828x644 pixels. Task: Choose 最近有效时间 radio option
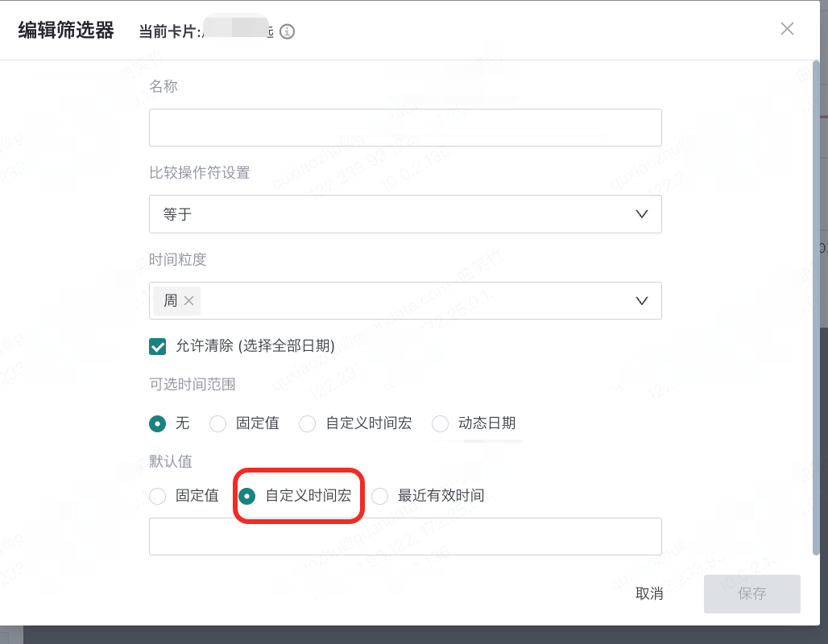[x=379, y=496]
